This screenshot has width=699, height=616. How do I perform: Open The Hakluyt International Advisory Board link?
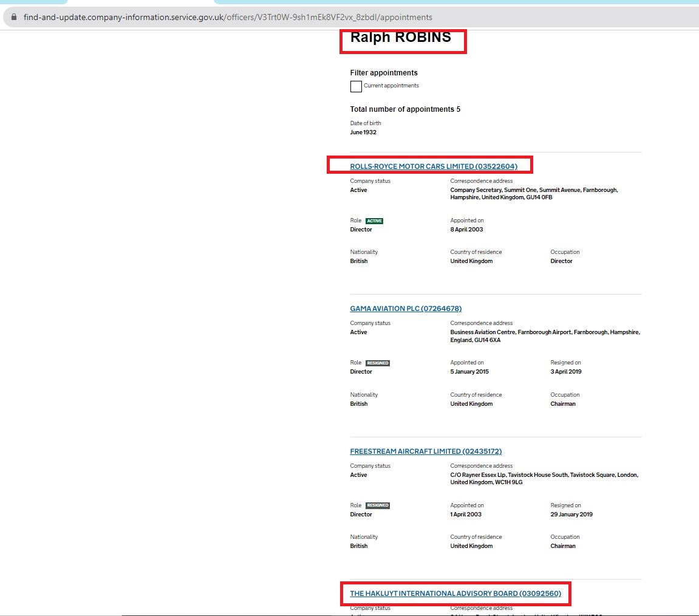[x=455, y=594]
